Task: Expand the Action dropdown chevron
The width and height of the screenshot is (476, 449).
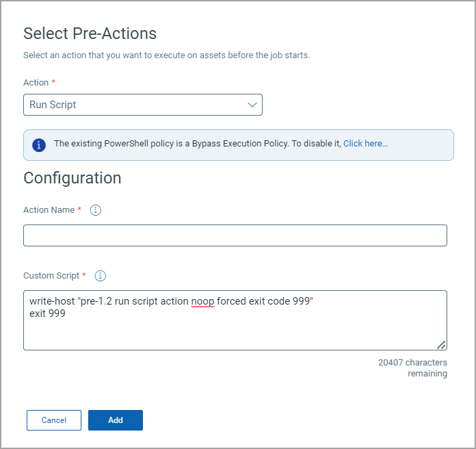Action: 252,105
